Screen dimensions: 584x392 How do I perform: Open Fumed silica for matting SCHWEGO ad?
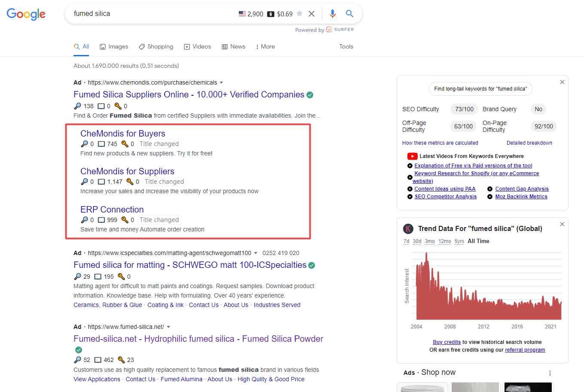pyautogui.click(x=190, y=265)
